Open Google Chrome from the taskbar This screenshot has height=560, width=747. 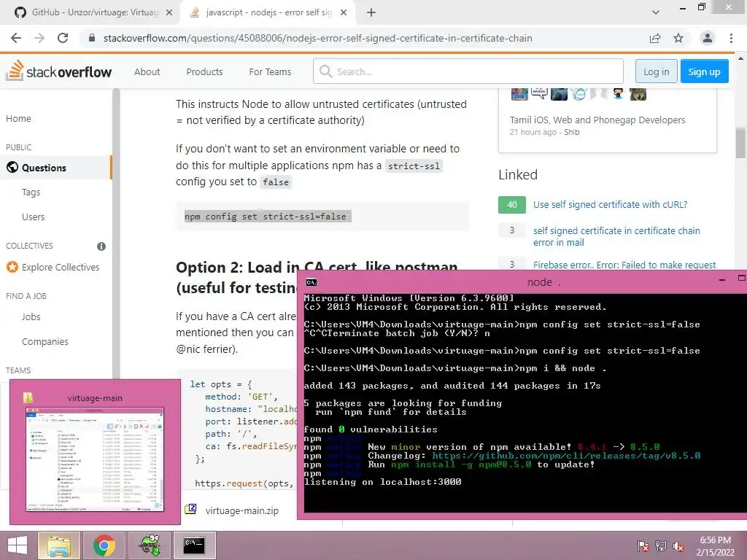(x=104, y=545)
